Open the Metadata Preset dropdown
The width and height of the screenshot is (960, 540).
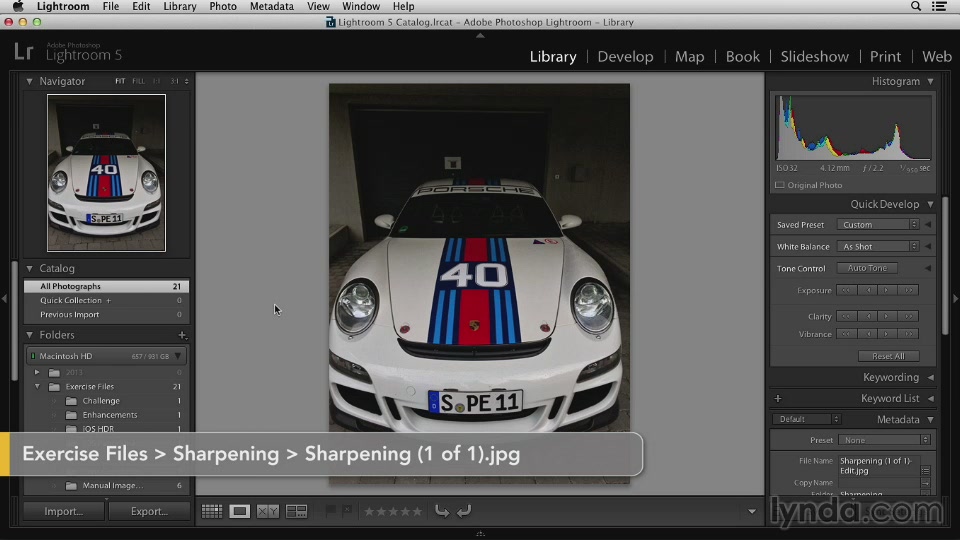pos(884,440)
